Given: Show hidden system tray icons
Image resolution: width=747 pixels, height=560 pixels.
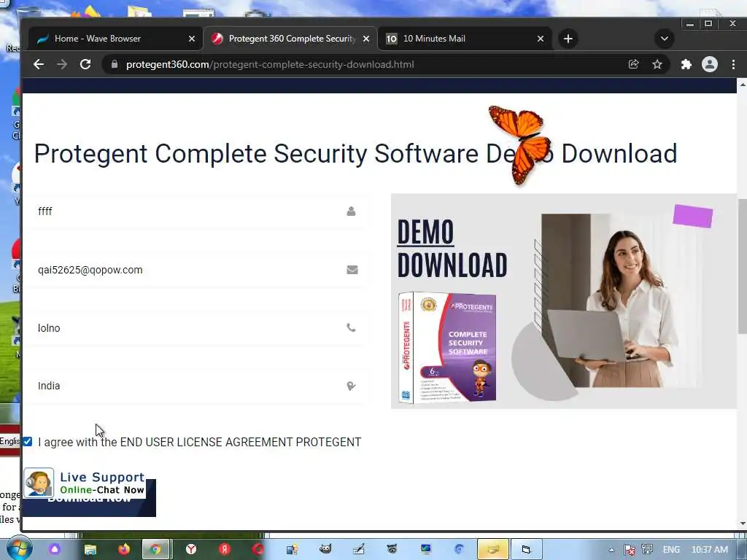Looking at the screenshot, I should 611,550.
